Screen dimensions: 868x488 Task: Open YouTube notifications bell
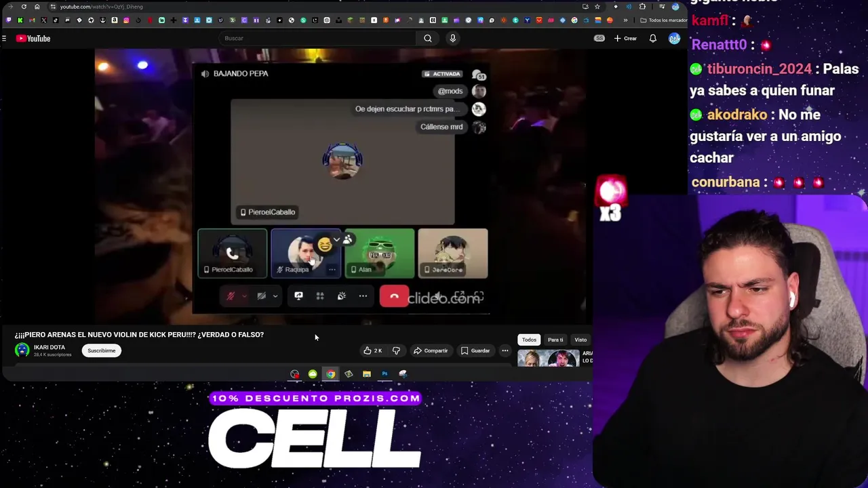[x=653, y=39]
